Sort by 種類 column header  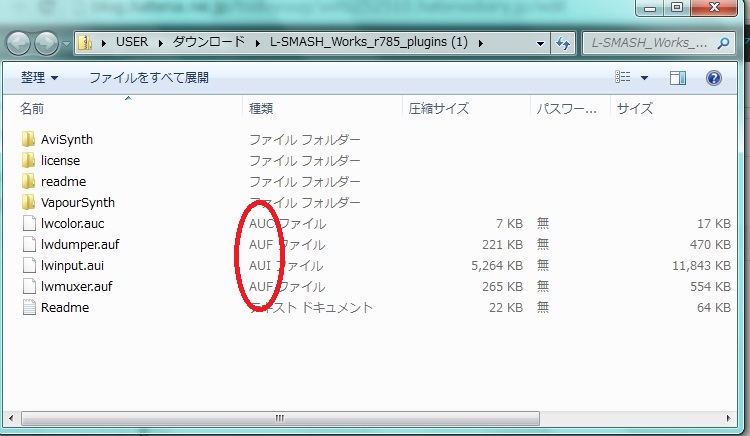[x=261, y=109]
